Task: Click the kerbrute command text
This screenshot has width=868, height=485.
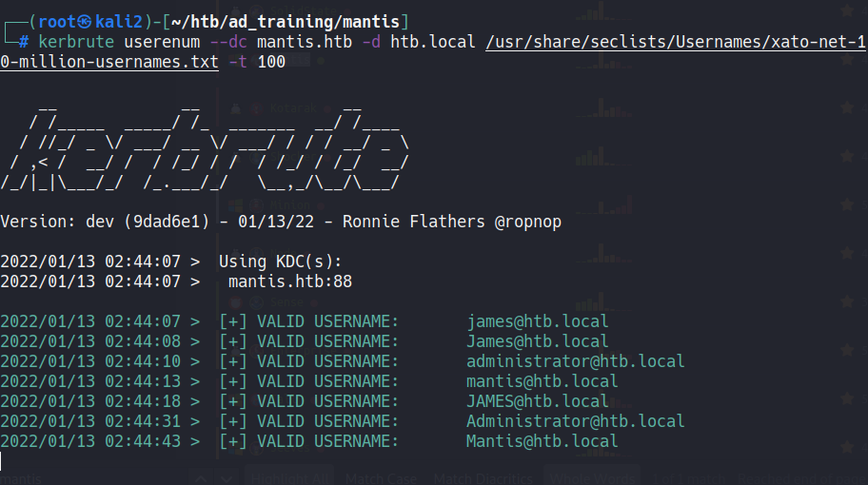Action: click(76, 42)
